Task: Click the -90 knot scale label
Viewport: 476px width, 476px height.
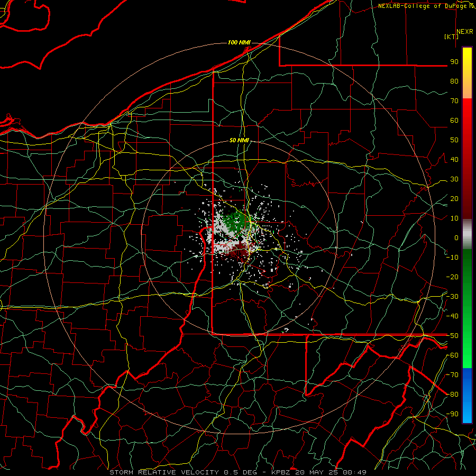Action: click(x=452, y=414)
